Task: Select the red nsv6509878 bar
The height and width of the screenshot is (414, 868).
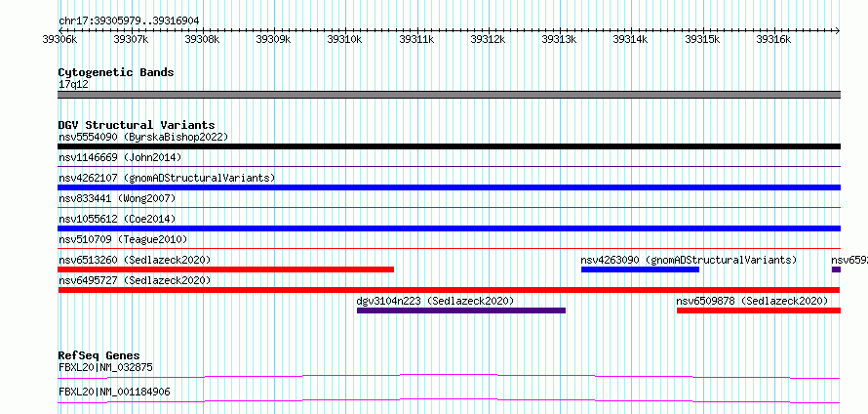Action: pos(759,310)
